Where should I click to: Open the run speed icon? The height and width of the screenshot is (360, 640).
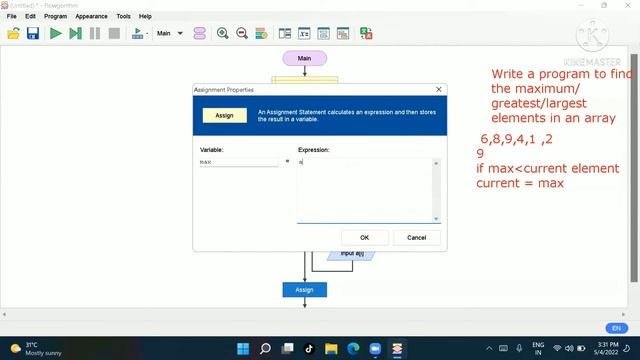(138, 33)
